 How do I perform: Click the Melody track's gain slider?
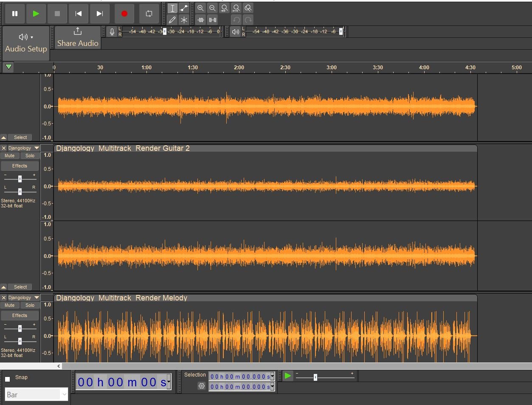[x=20, y=329]
